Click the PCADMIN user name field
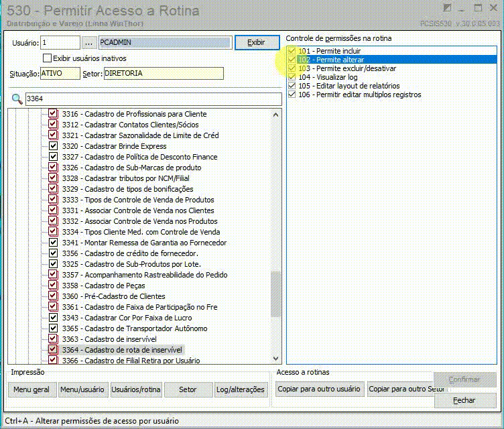 pos(166,42)
